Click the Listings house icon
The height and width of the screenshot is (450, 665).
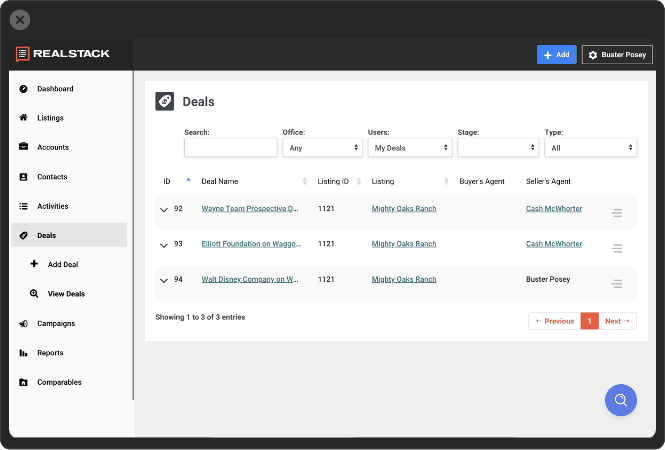(23, 118)
